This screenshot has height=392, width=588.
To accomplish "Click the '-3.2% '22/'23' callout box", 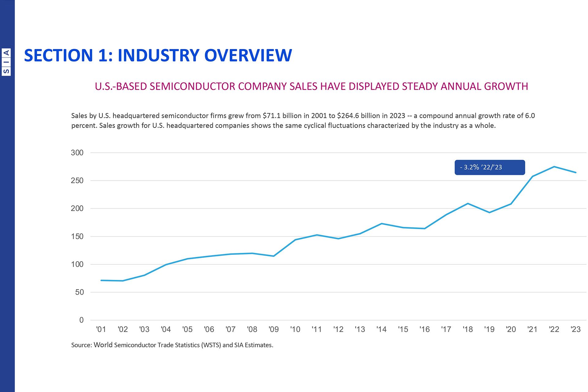I will [x=489, y=167].
